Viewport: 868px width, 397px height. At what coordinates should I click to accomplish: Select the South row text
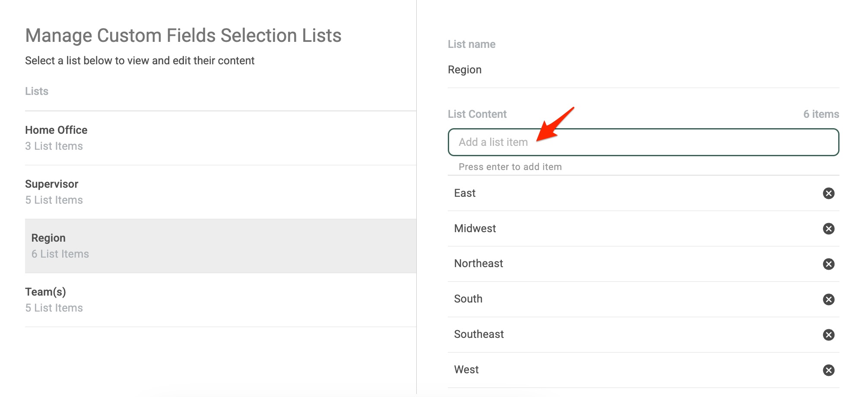pos(468,299)
